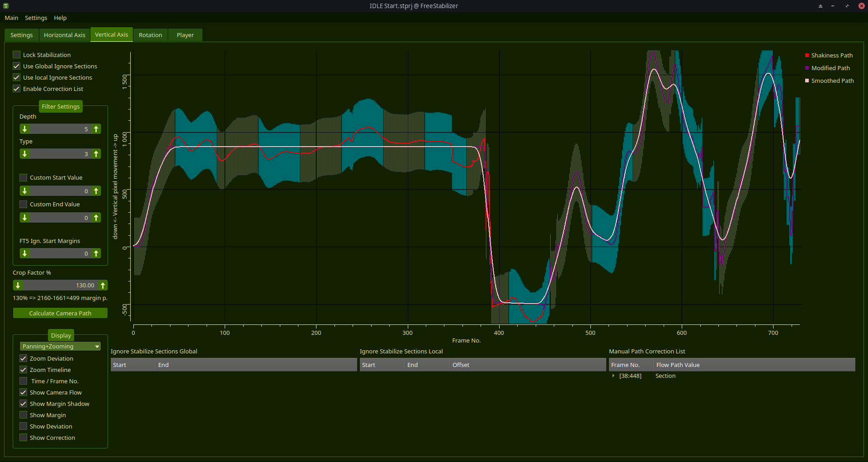
Task: Increase Crop Factor with up arrow
Action: click(x=103, y=285)
